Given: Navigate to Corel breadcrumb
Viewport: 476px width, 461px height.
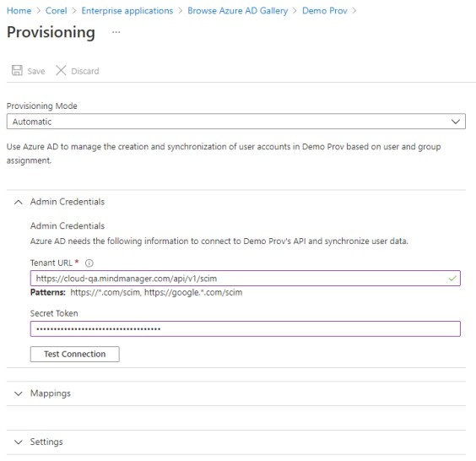Looking at the screenshot, I should tap(57, 11).
